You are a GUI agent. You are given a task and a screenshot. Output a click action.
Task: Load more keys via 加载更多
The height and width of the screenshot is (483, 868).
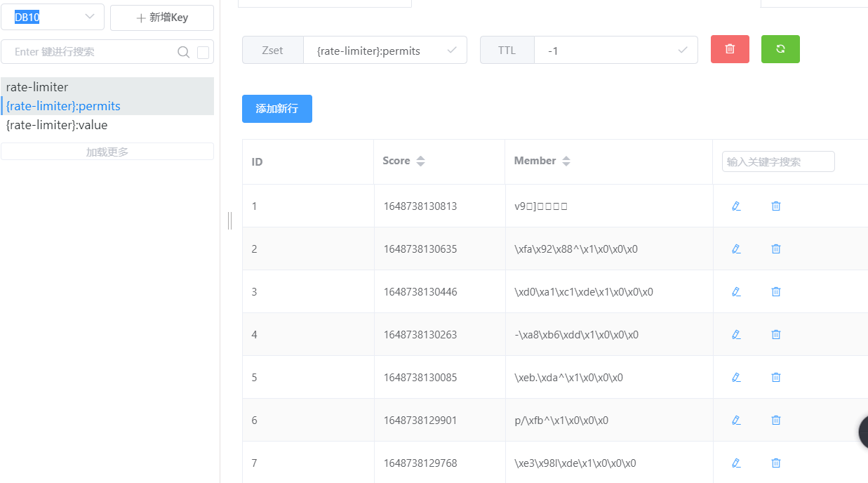[107, 151]
